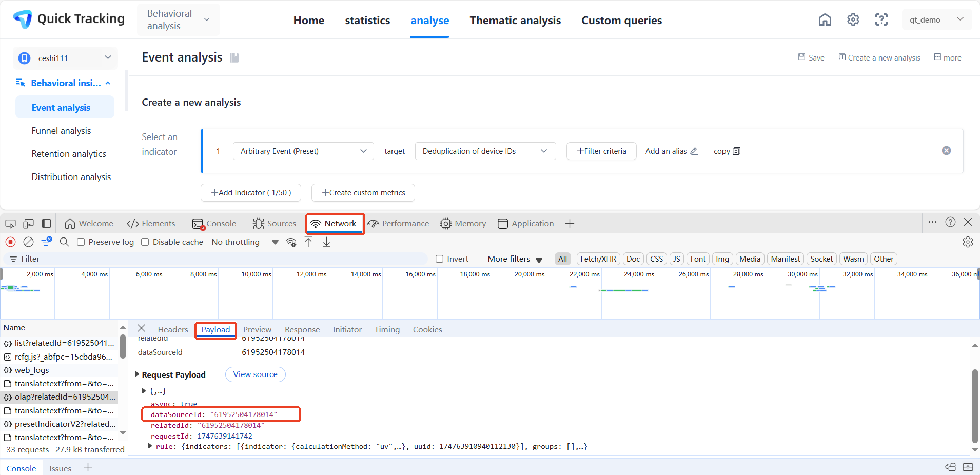
Task: Click the network filter toggle icon
Action: [x=47, y=241]
